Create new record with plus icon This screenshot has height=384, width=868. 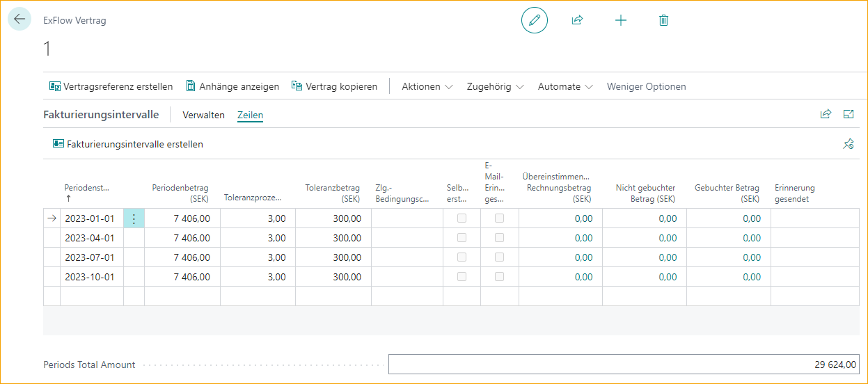(x=621, y=20)
